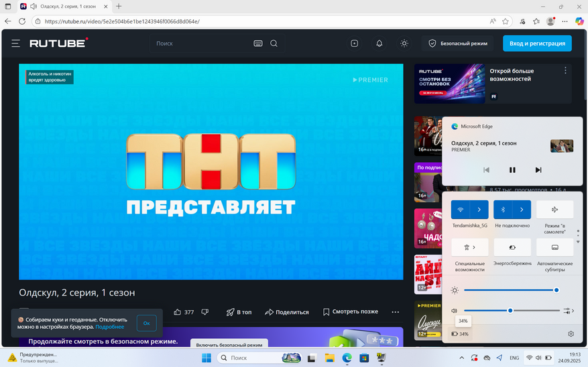Open the Edge tab actions menu icon
This screenshot has width=588, height=367.
[x=8, y=7]
